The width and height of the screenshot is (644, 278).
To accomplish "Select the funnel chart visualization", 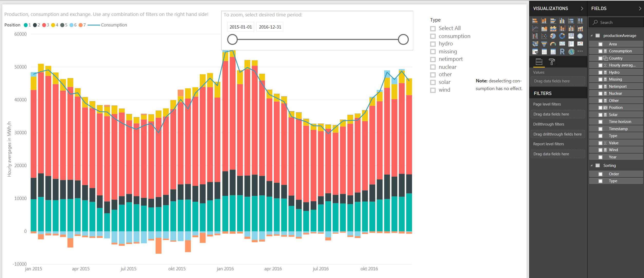I will (544, 44).
